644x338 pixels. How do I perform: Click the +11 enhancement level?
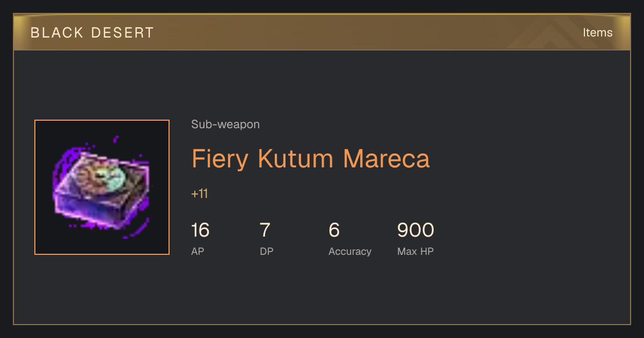200,194
